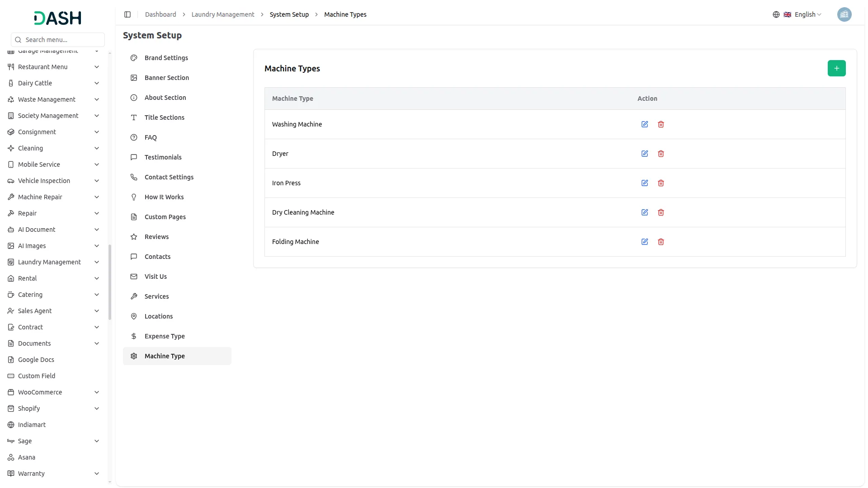Click the DASH logo
Screen dimensions: 868x488
57,18
